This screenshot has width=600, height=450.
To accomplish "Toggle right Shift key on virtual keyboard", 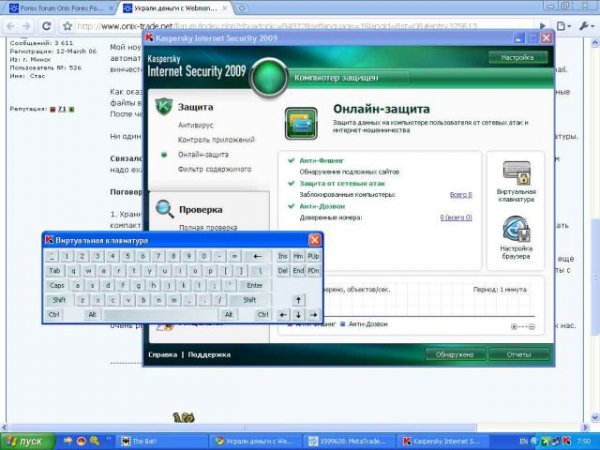I will 250,300.
